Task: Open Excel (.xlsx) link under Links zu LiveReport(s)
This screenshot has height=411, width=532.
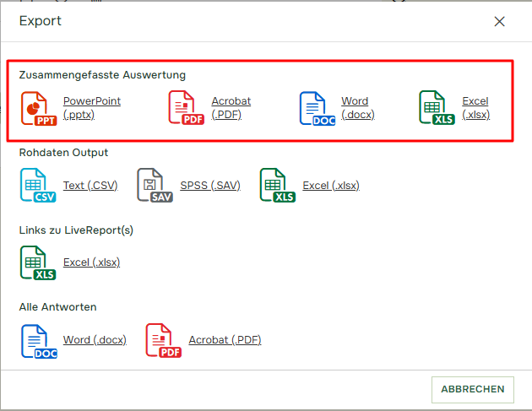Action: (x=91, y=262)
